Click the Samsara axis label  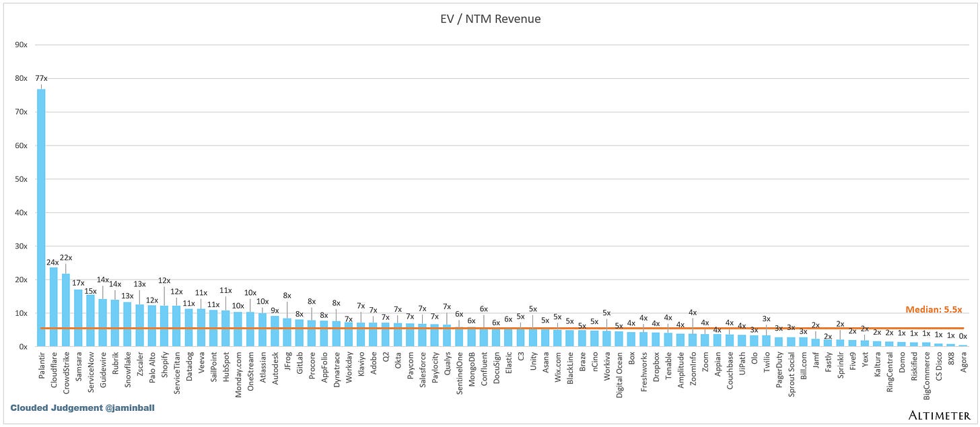click(78, 366)
